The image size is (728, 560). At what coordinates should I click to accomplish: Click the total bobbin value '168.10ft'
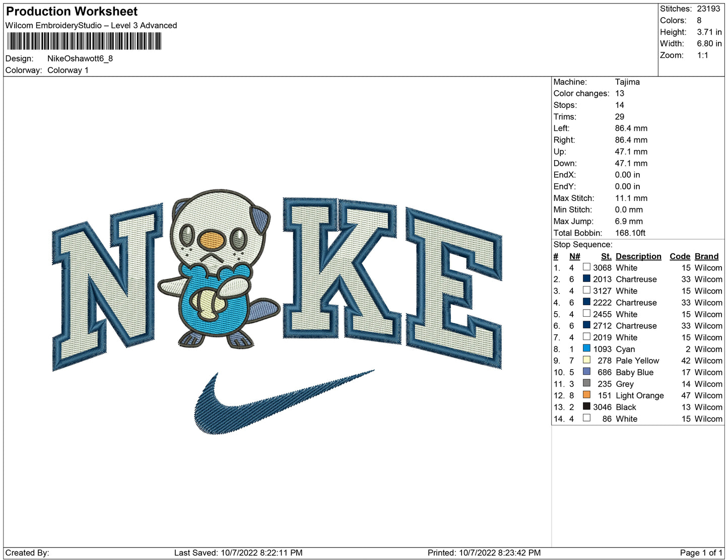[630, 233]
